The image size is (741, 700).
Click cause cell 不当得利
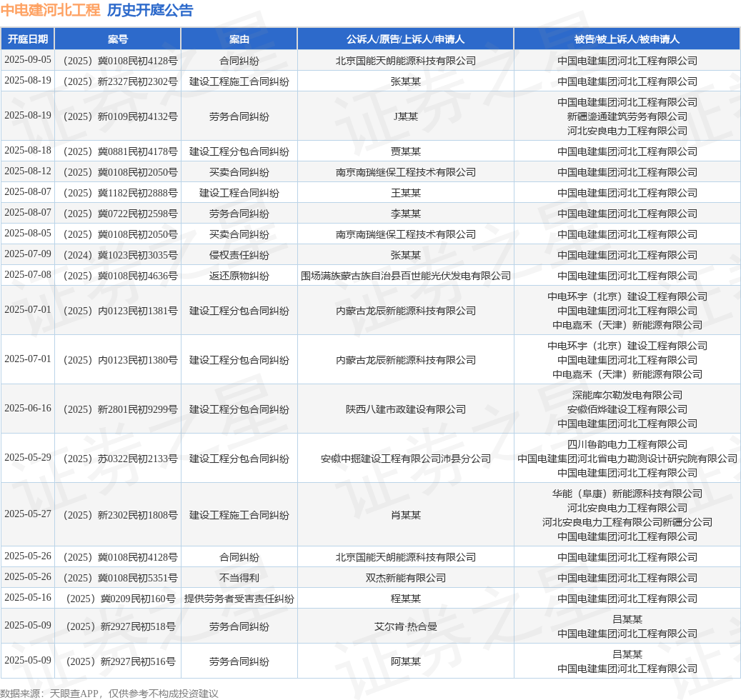point(239,578)
